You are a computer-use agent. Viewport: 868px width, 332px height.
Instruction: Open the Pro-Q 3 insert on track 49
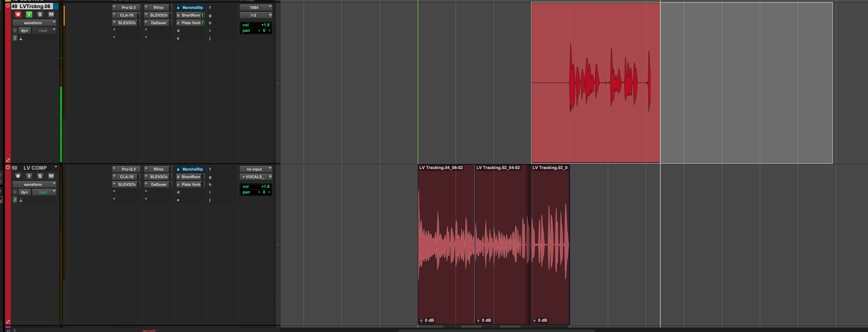(128, 7)
